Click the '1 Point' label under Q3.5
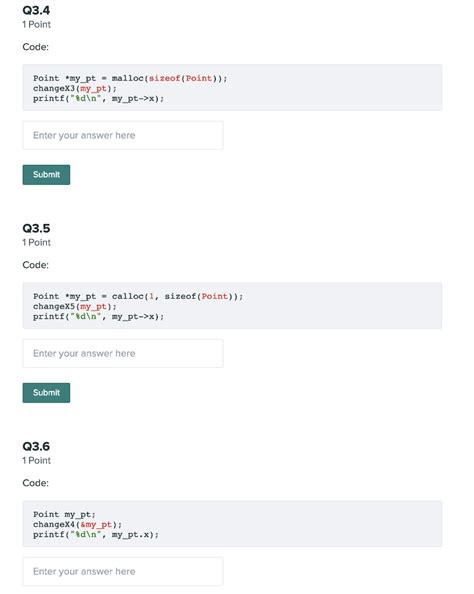 pos(36,242)
